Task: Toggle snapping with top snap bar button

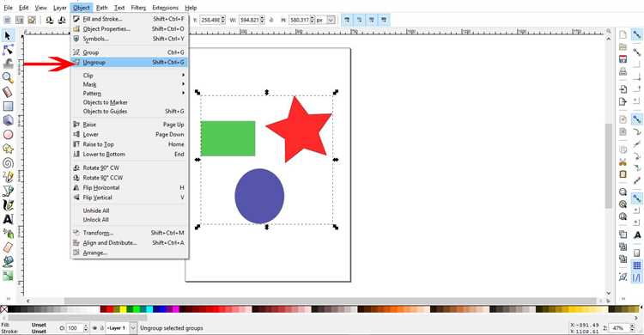Action: point(636,35)
